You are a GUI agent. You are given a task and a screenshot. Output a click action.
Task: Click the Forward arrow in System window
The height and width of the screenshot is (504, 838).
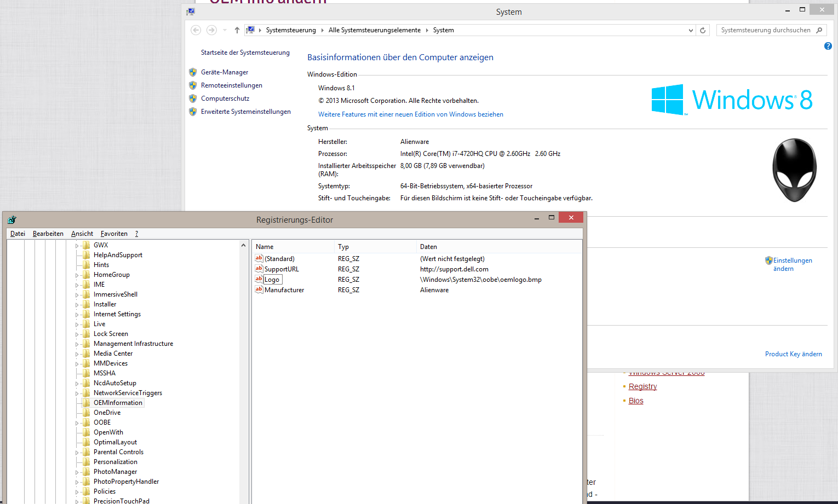click(211, 30)
